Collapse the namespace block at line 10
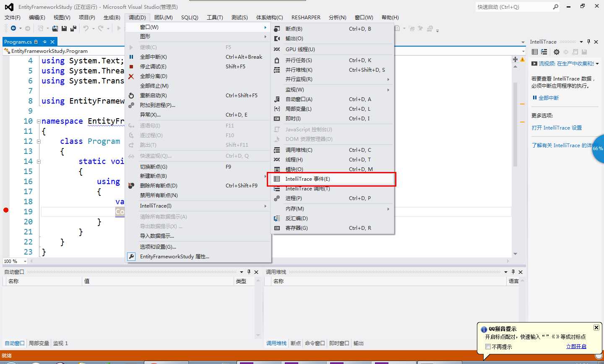Image resolution: width=604 pixels, height=364 pixels. 39,122
